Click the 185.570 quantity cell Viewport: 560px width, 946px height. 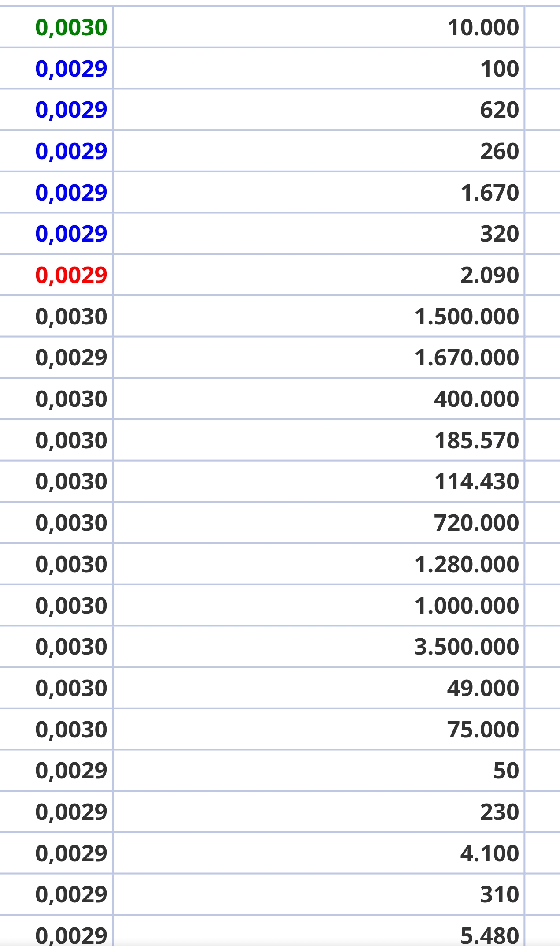click(x=319, y=440)
